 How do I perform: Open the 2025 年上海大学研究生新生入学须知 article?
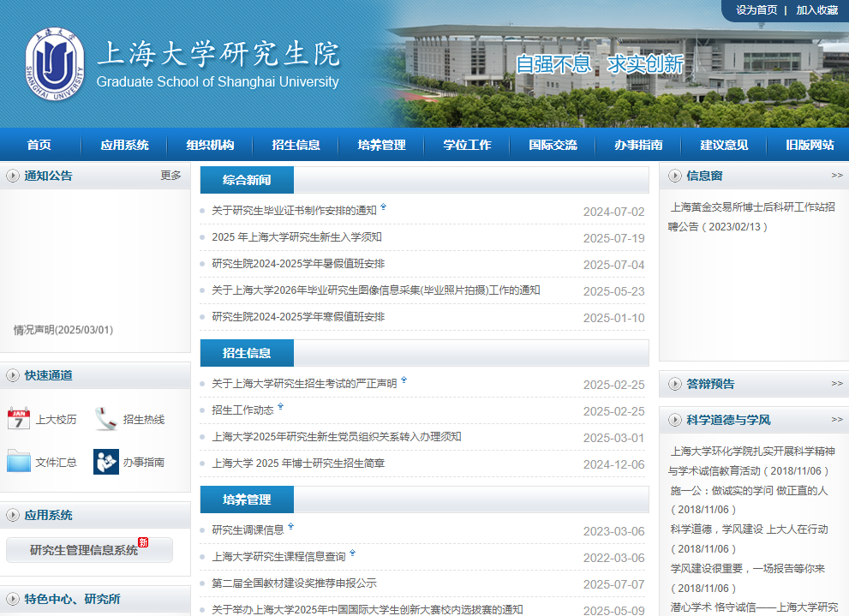(296, 237)
